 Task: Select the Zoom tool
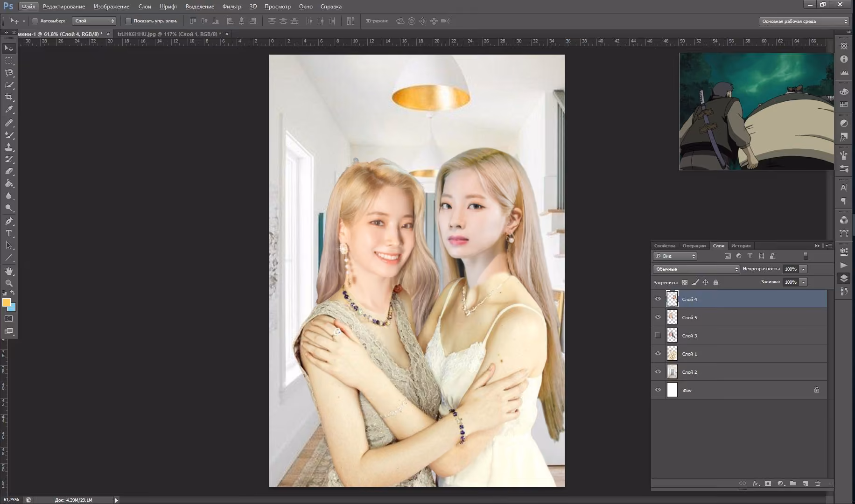click(x=9, y=283)
